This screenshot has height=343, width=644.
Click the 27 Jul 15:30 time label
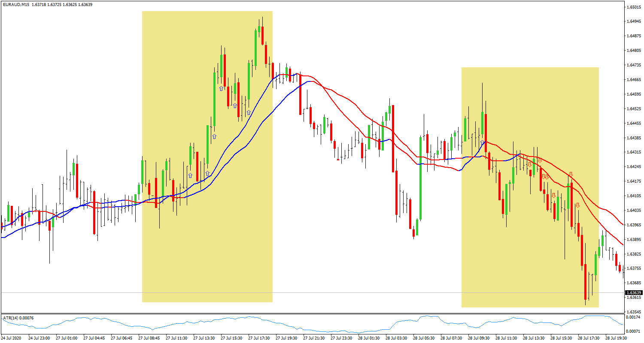232,338
